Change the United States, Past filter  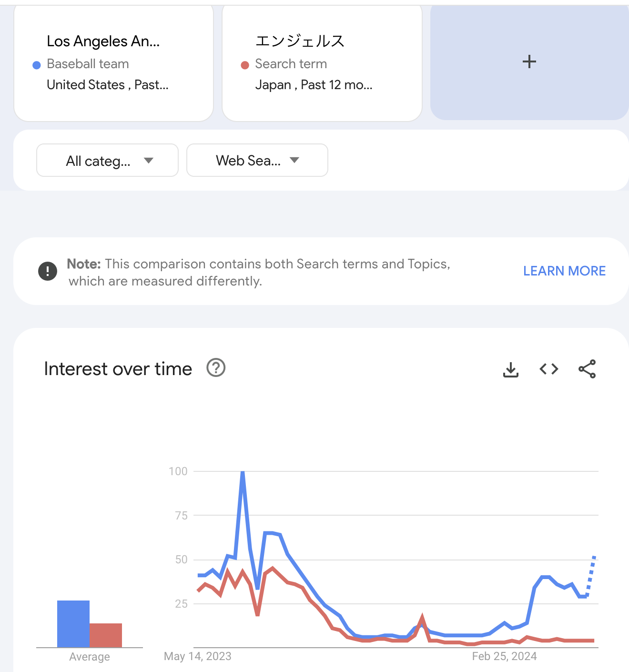pos(108,85)
